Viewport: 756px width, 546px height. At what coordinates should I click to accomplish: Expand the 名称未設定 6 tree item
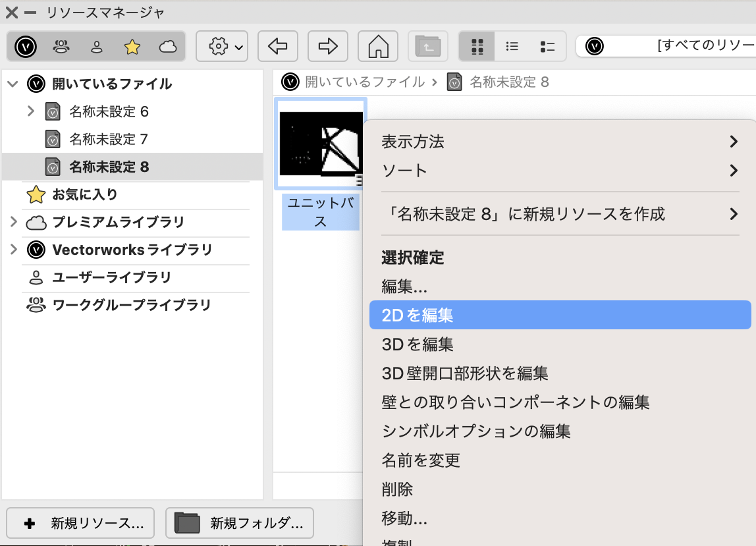[30, 111]
